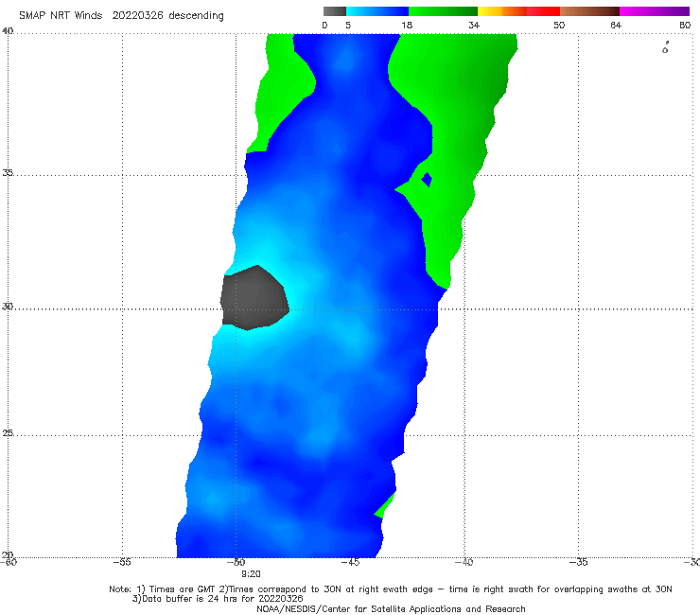This screenshot has width=700, height=615.
Task: Select the green 18-34 knot color segment
Action: pyautogui.click(x=444, y=11)
